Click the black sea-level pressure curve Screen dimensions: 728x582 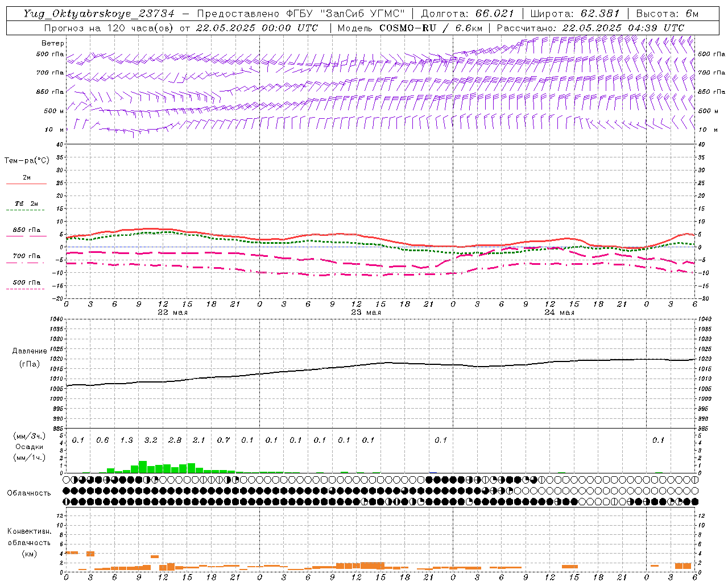click(380, 364)
